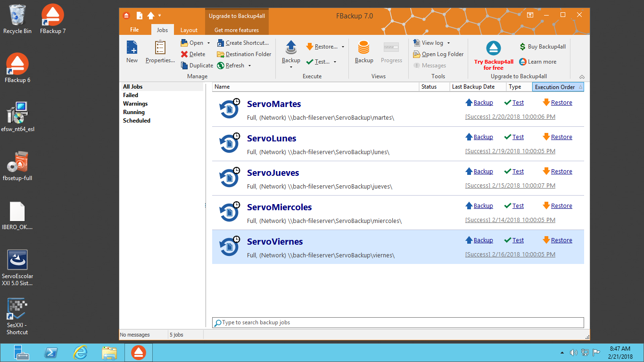Expand the Refresh dropdown arrow
Image resolution: width=644 pixels, height=362 pixels.
pos(249,66)
